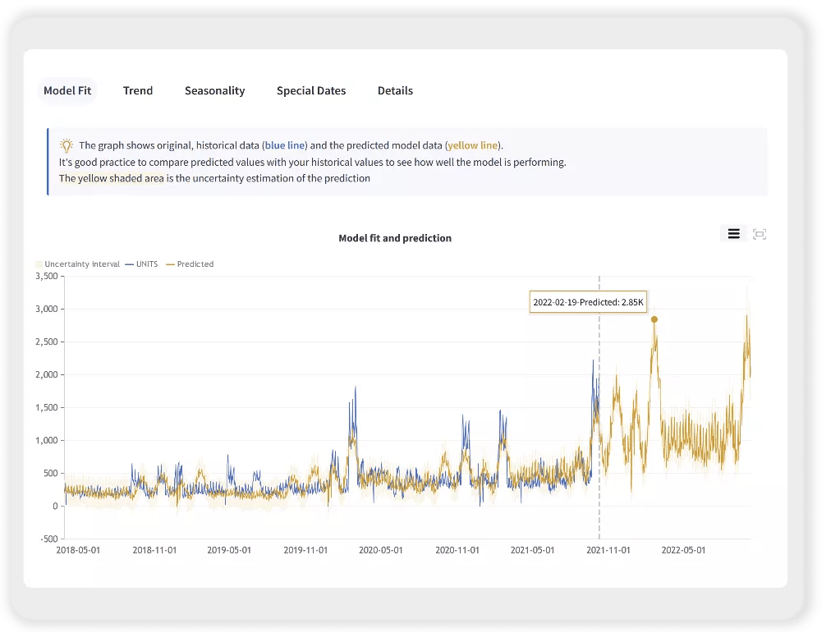This screenshot has height=642, width=840.
Task: Open the chart context menu icon
Action: pos(733,233)
